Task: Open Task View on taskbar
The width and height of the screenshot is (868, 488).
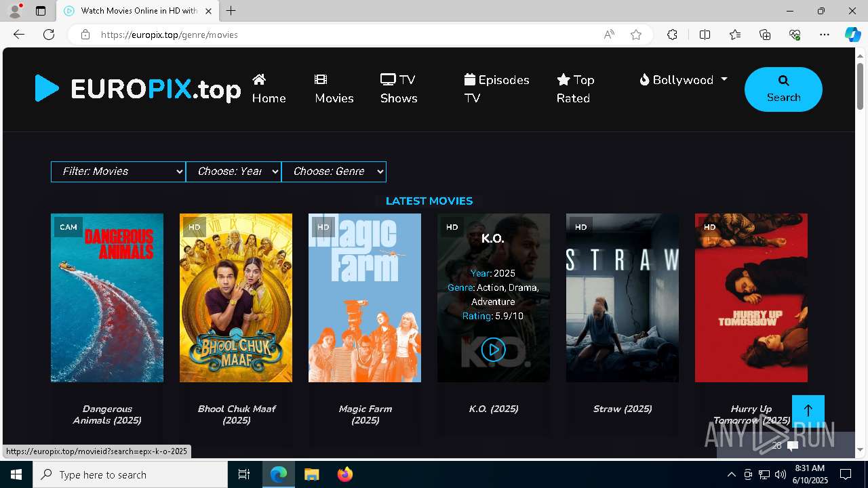Action: pos(244,474)
